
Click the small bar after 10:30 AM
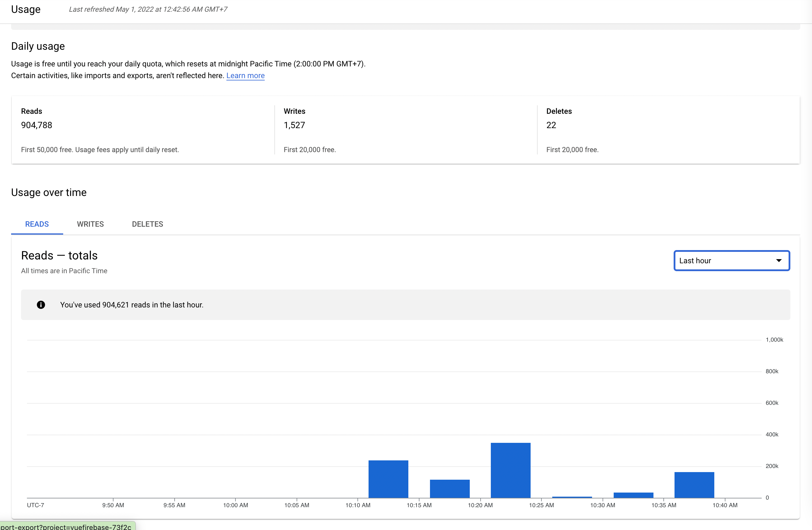633,495
